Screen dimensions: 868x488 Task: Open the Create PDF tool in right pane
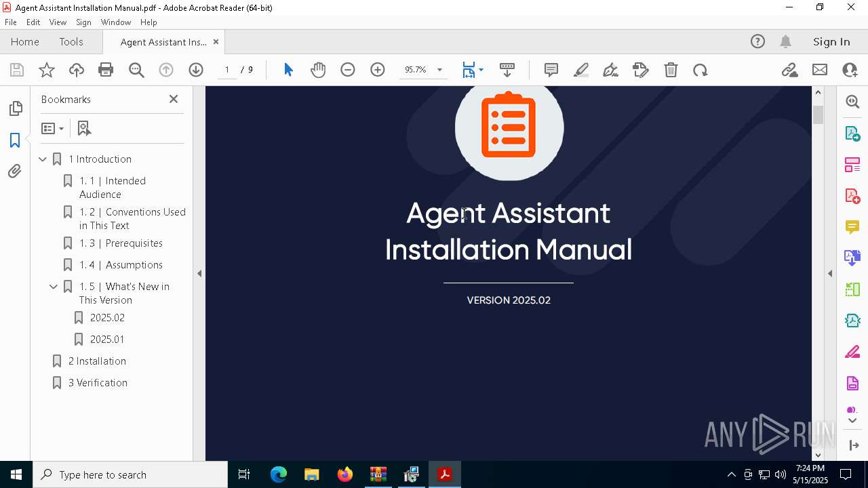click(852, 196)
